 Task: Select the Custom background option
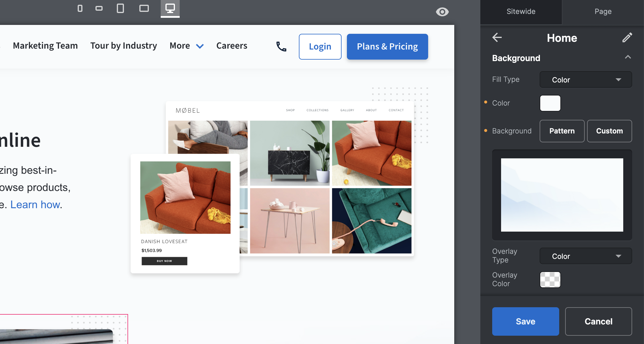(x=609, y=131)
